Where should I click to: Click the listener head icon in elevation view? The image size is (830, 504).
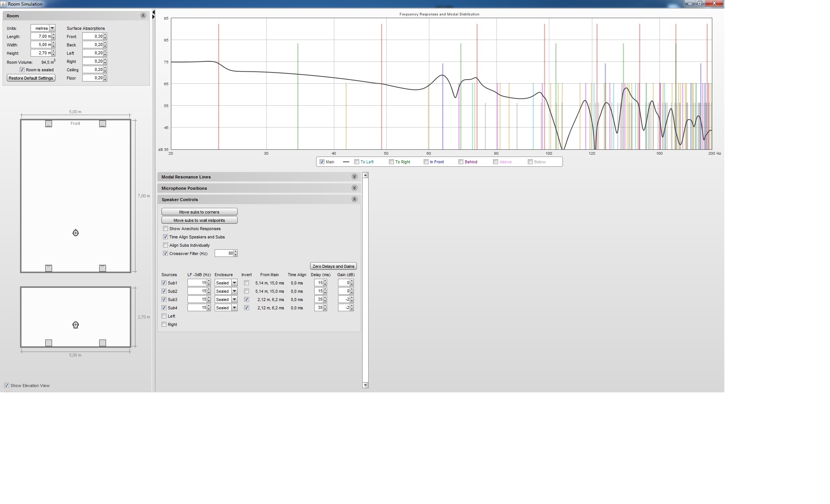pos(75,325)
